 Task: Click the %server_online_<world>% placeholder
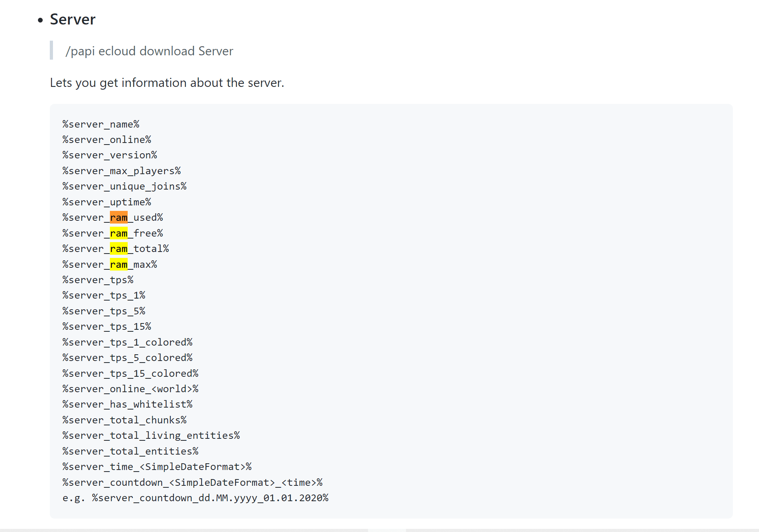tap(130, 389)
